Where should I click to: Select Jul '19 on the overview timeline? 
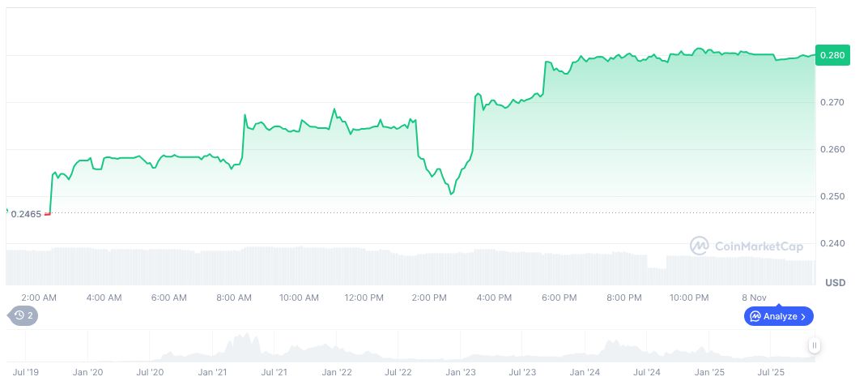coord(26,373)
